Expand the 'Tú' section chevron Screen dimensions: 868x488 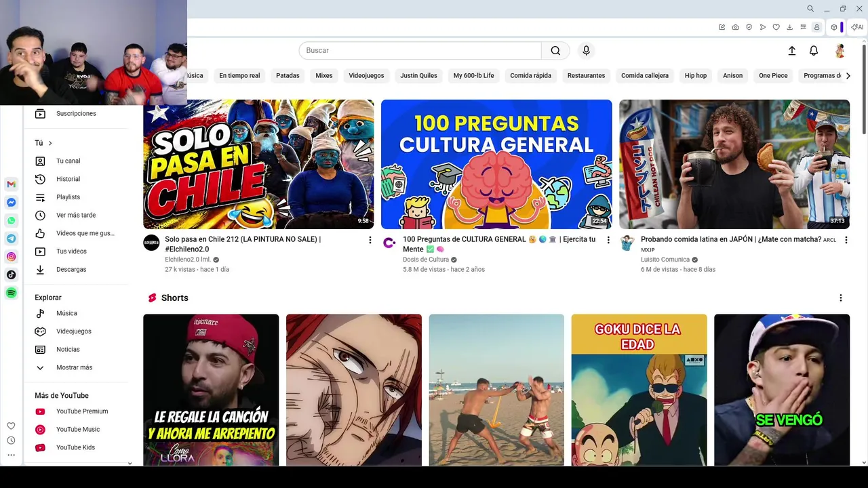coord(50,143)
